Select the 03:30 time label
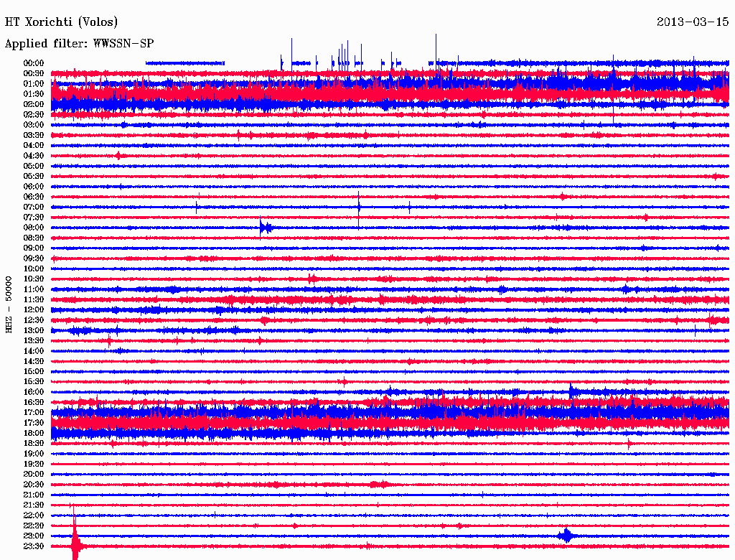This screenshot has height=560, width=735. click(34, 135)
